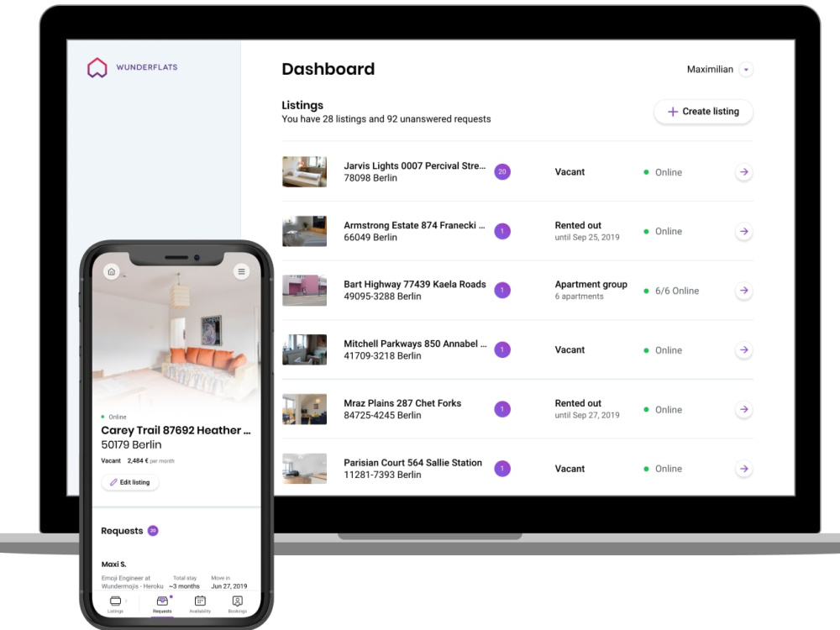Click requests badge on Mraz Plains row
840x630 pixels.
pyautogui.click(x=502, y=409)
